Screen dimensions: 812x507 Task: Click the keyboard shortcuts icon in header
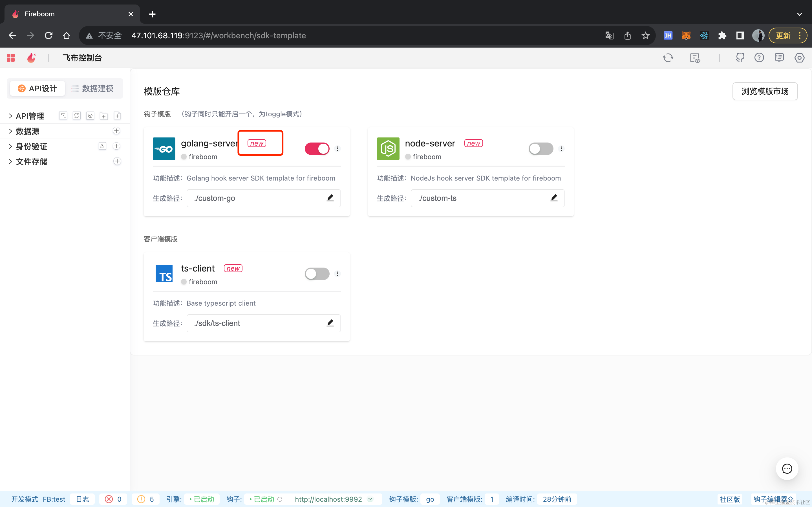(779, 58)
